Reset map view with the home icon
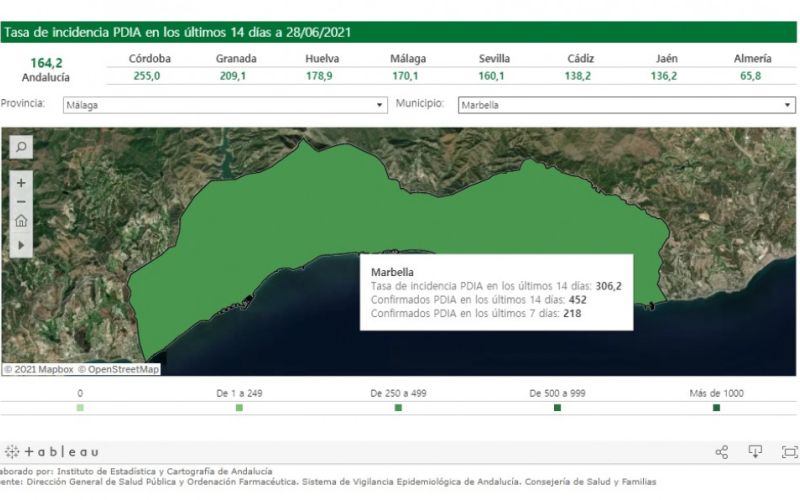Screen dimensions: 800x500 pos(21,221)
